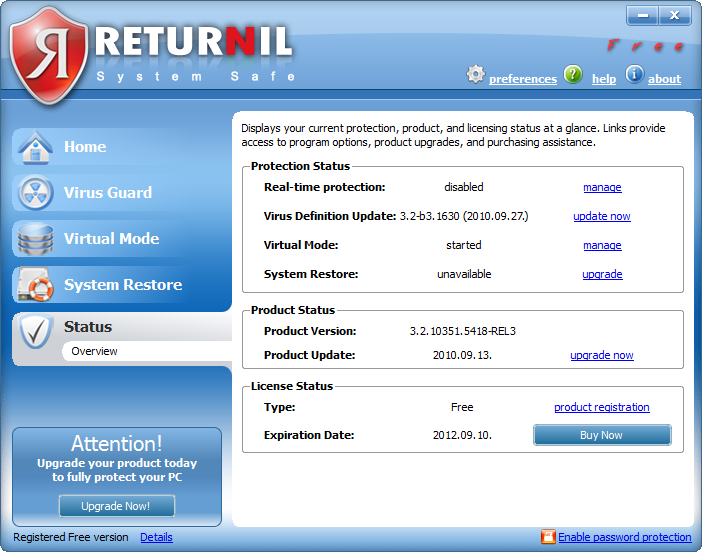Viewport: 702px width, 552px height.
Task: Click the Product Status group title
Action: (293, 310)
